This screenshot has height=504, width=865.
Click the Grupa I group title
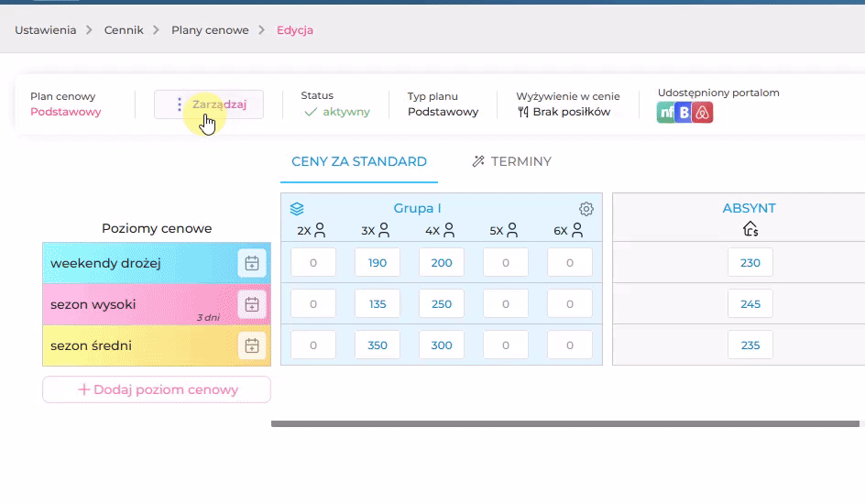pos(417,208)
